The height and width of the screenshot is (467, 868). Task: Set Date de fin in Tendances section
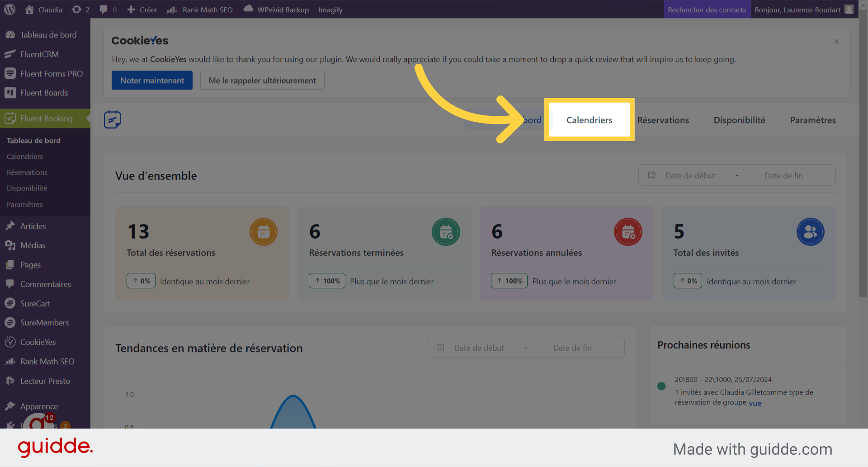(572, 348)
